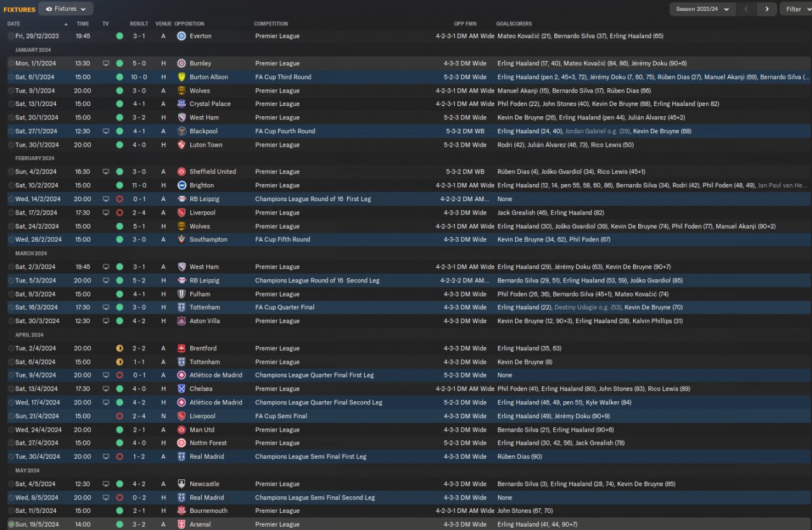Tick the selection circle for Wed, 28/2/2024
The height and width of the screenshot is (530, 812).
(x=11, y=240)
